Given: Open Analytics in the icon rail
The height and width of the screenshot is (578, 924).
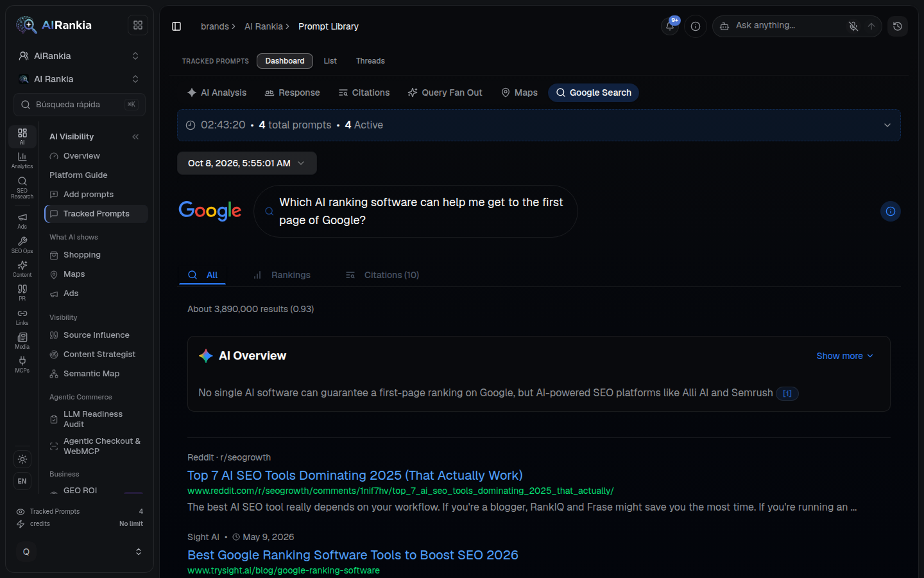Looking at the screenshot, I should tap(22, 161).
